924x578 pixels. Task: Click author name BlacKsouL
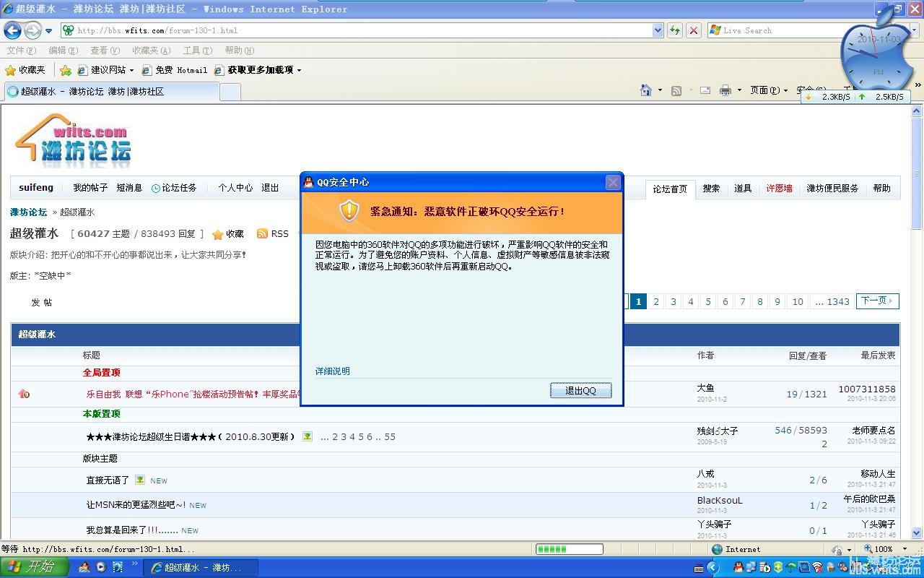(x=720, y=500)
